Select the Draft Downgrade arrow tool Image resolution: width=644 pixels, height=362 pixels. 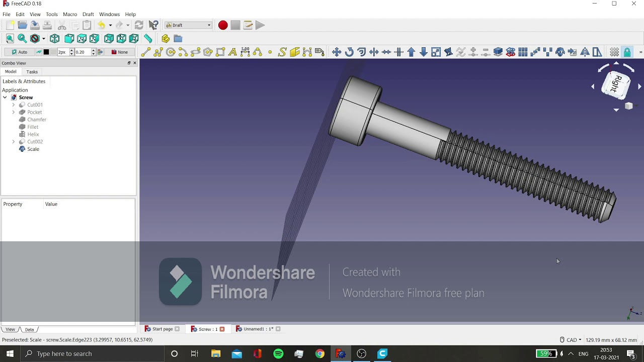(x=424, y=52)
